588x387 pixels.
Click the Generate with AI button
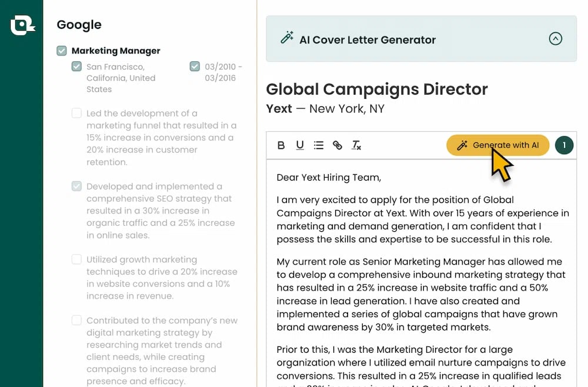tap(497, 145)
